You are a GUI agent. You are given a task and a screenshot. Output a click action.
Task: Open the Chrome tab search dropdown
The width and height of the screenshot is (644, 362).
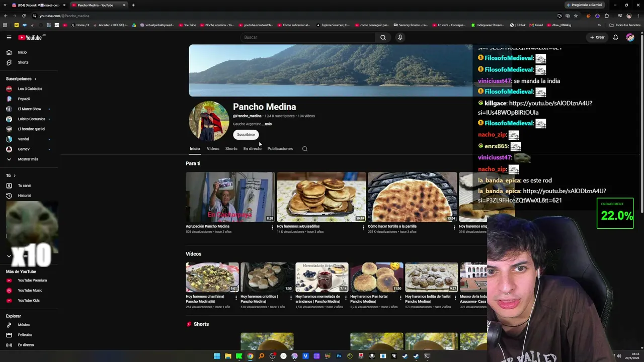pyautogui.click(x=6, y=5)
